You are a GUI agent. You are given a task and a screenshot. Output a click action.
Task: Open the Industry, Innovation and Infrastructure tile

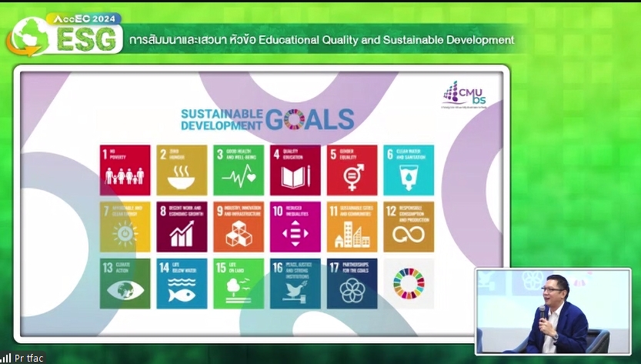point(238,227)
